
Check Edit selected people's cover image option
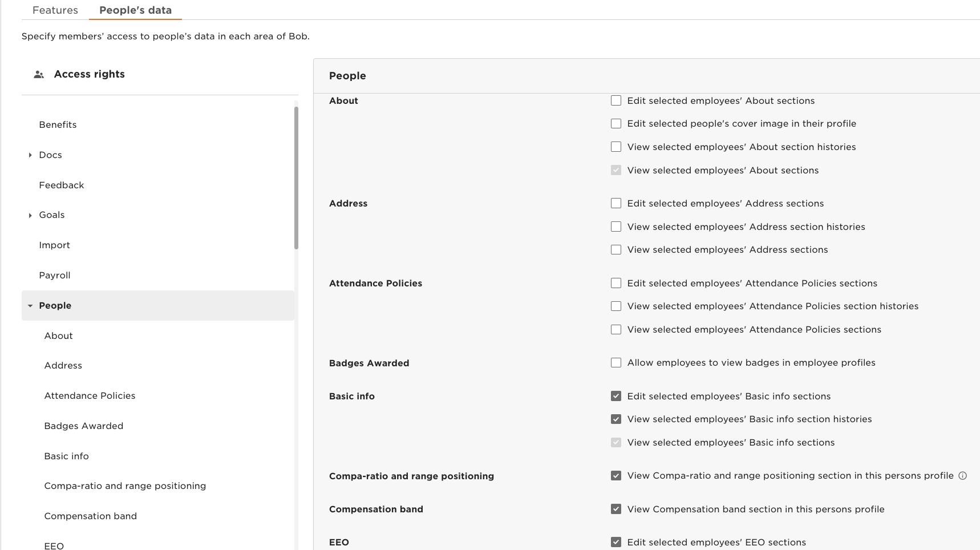click(x=616, y=124)
